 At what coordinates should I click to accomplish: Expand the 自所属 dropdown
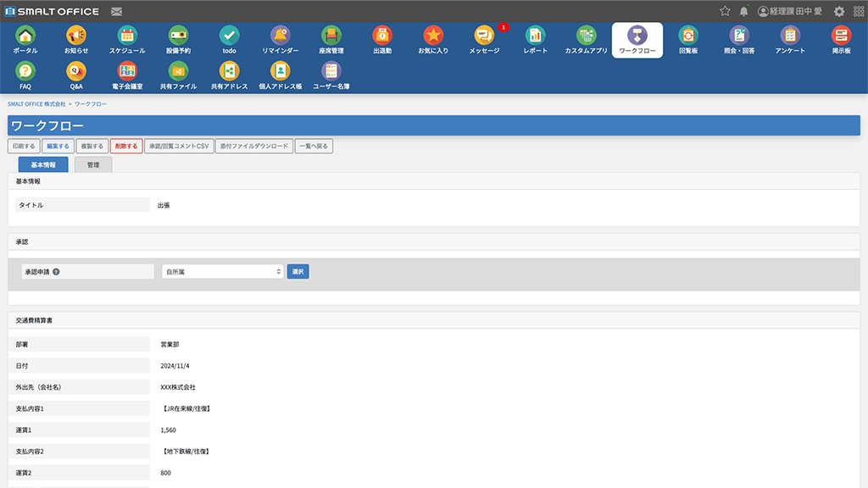(223, 272)
